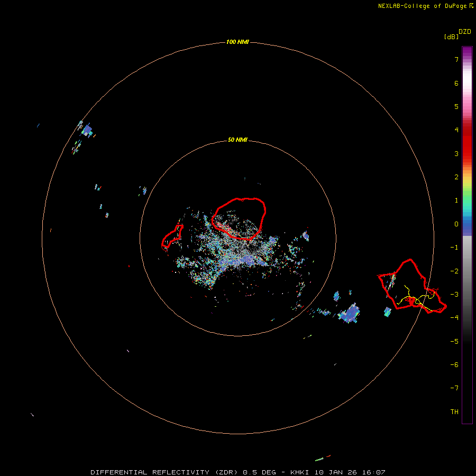This screenshot has height=476, width=476.
Task: Click the scale value 6 on legend
Action: click(456, 83)
